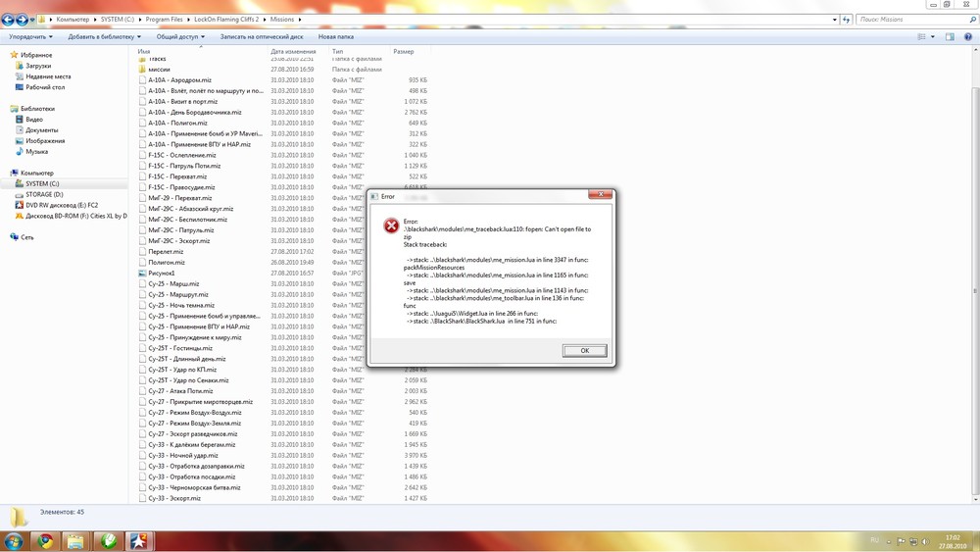980x552 pixels.
Task: Click LockOn Flaming Cliffs 2 breadcrumb
Action: (226, 20)
